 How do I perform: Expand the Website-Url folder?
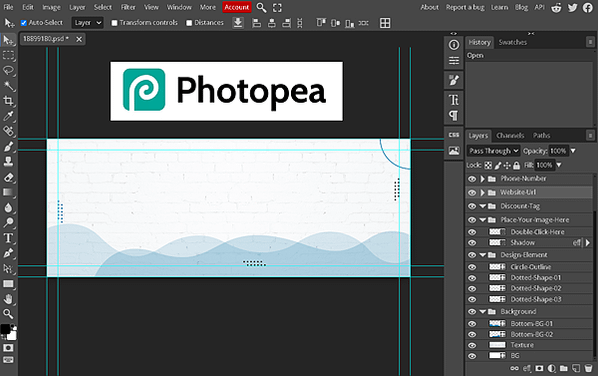point(482,193)
